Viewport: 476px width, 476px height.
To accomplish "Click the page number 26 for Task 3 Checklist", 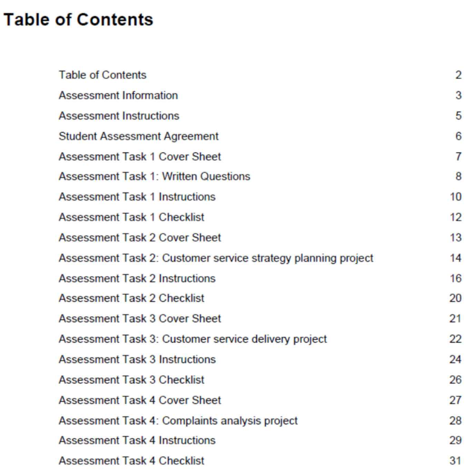I will coord(455,380).
